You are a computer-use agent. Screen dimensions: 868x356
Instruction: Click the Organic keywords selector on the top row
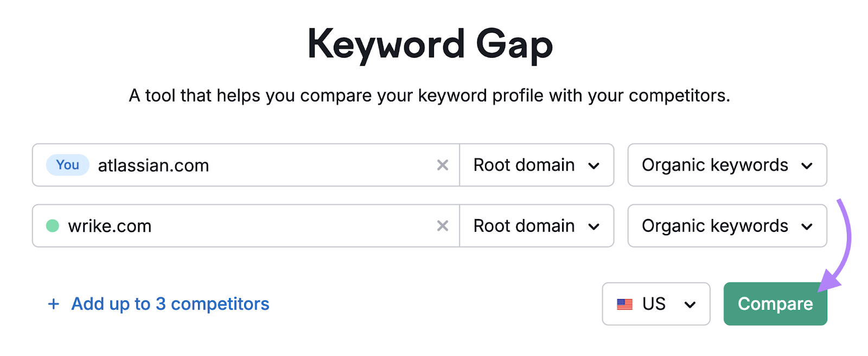pos(727,165)
